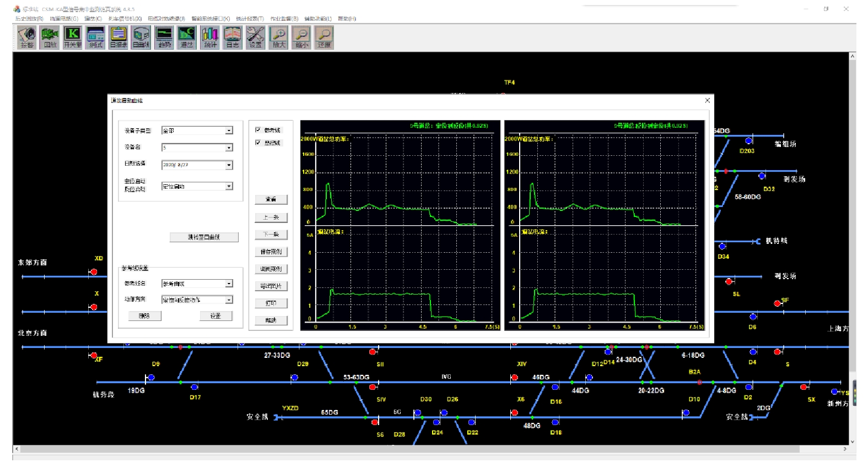The height and width of the screenshot is (468, 868).
Task: Open the 帮助(H) menu in menu bar
Action: [347, 19]
